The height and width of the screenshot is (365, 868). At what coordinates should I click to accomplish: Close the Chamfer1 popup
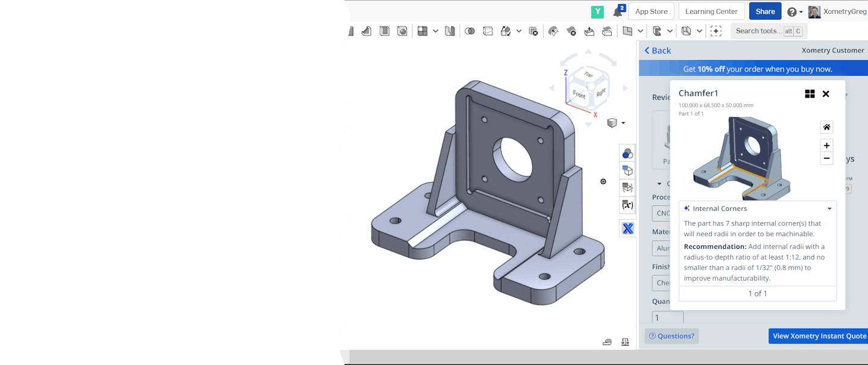[x=826, y=93]
